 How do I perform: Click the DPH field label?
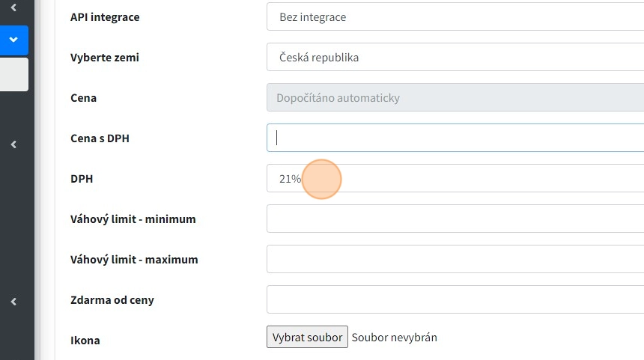point(82,179)
